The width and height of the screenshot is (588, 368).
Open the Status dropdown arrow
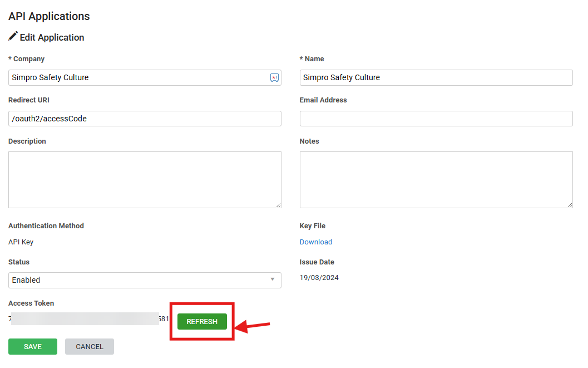273,279
